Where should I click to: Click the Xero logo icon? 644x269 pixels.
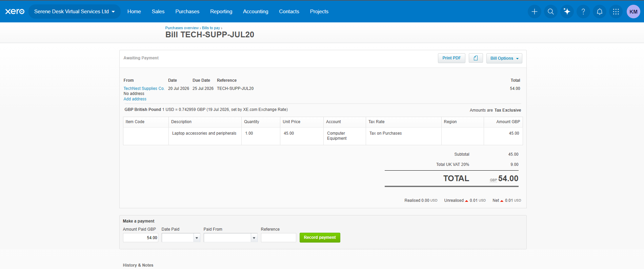15,12
